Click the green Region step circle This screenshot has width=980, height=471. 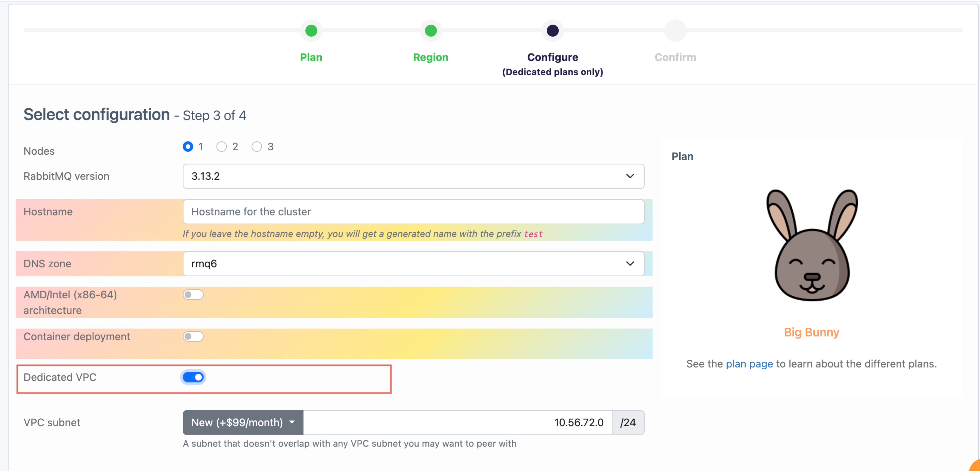(x=431, y=30)
